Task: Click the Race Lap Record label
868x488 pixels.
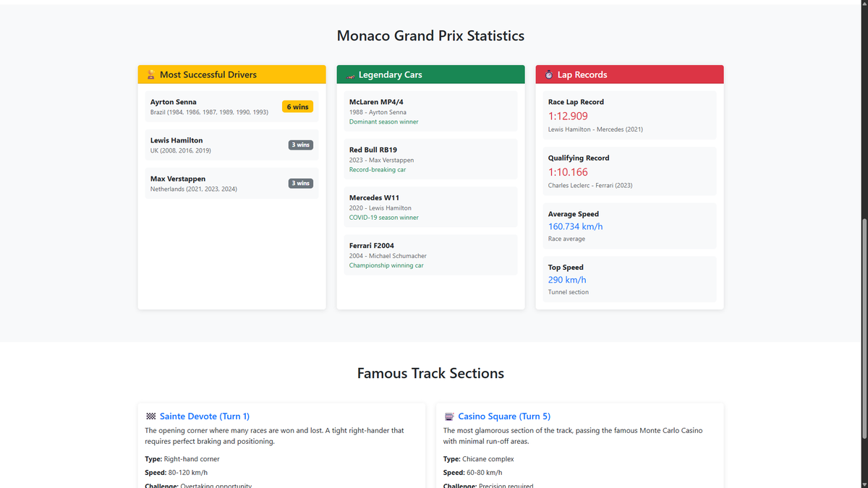Action: [576, 102]
